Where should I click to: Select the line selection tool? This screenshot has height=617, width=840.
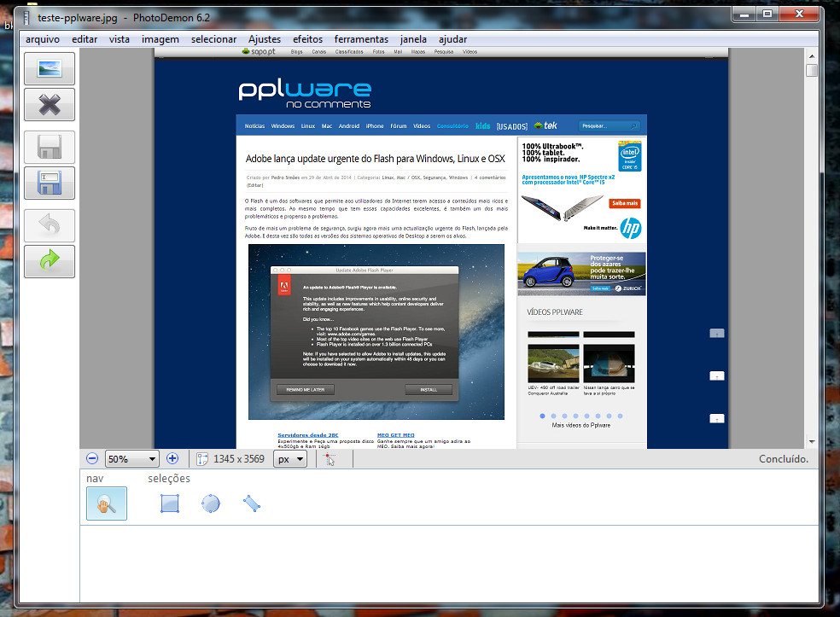click(x=251, y=503)
